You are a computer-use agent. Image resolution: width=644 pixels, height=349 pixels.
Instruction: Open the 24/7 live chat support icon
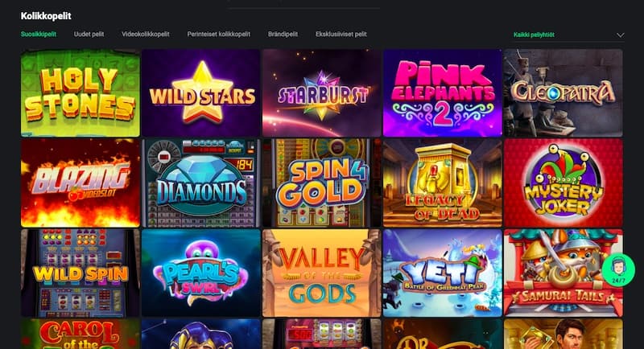tap(618, 270)
